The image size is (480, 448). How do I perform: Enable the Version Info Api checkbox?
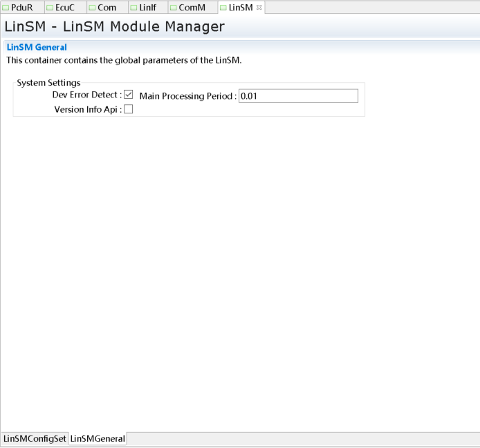[x=128, y=109]
